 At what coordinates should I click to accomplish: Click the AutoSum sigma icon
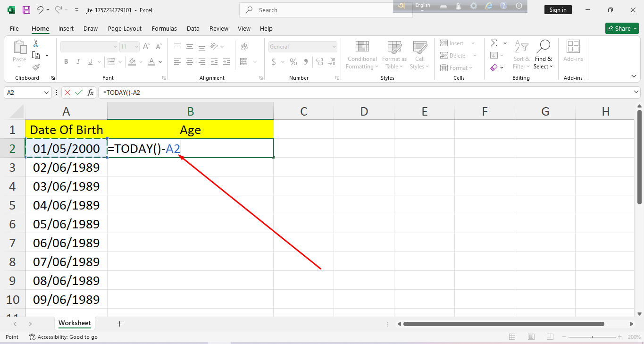point(494,43)
